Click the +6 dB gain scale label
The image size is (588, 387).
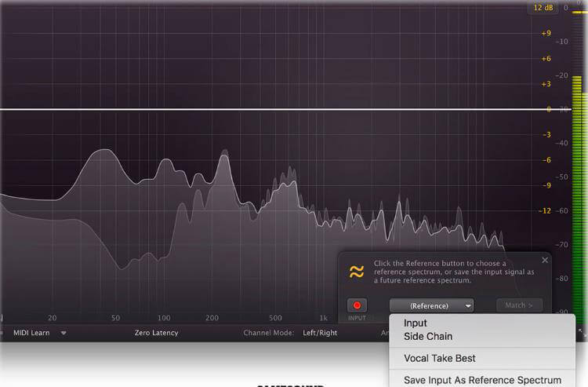tap(546, 59)
